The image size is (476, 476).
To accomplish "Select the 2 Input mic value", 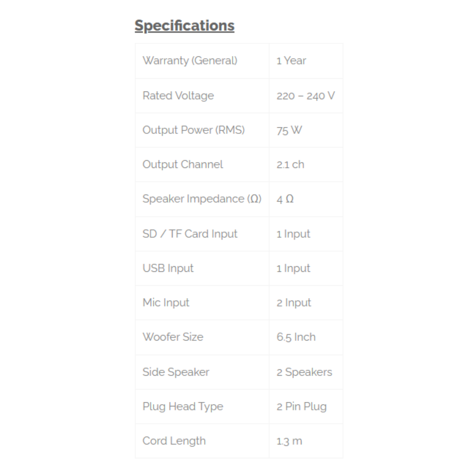I will click(294, 303).
